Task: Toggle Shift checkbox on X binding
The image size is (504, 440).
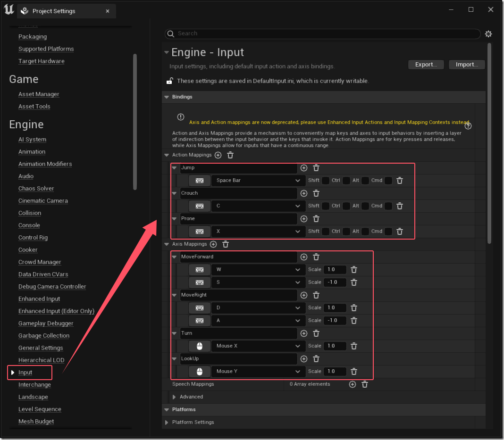Action: coord(325,231)
